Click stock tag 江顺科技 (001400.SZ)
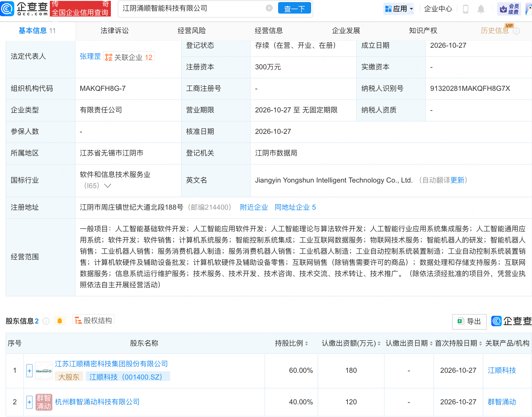This screenshot has height=417, width=532. coord(128,377)
